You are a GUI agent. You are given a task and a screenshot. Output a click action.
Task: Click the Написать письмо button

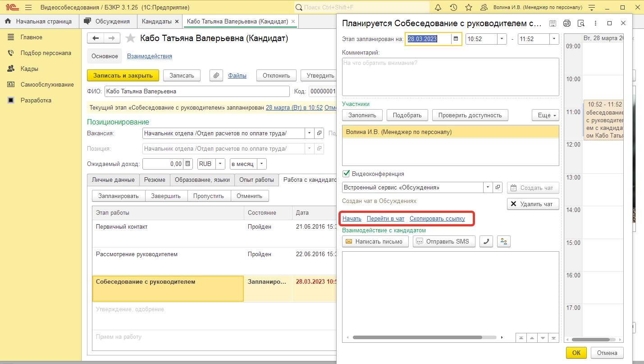click(375, 241)
